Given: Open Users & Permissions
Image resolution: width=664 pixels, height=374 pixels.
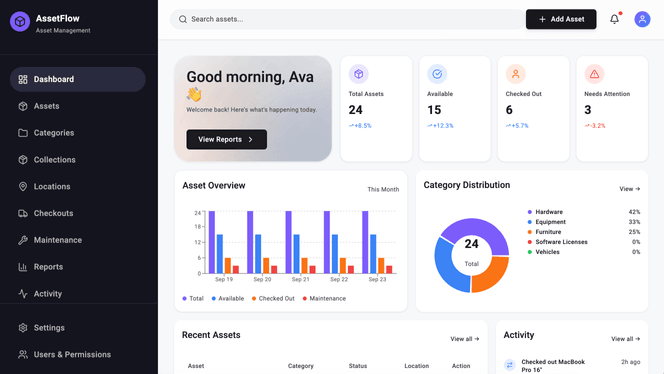Looking at the screenshot, I should (77, 355).
